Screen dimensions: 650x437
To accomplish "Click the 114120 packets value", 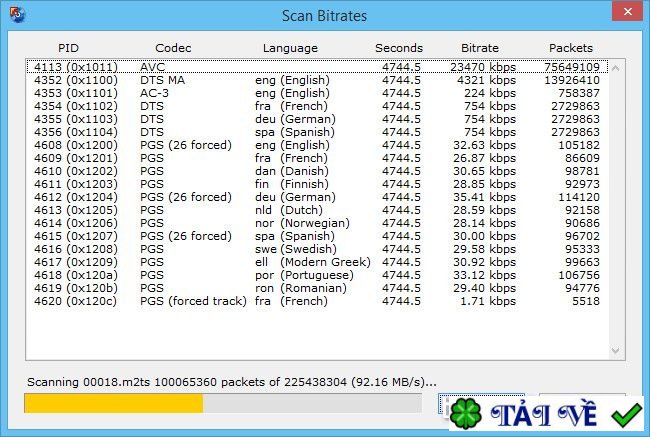I will [579, 197].
